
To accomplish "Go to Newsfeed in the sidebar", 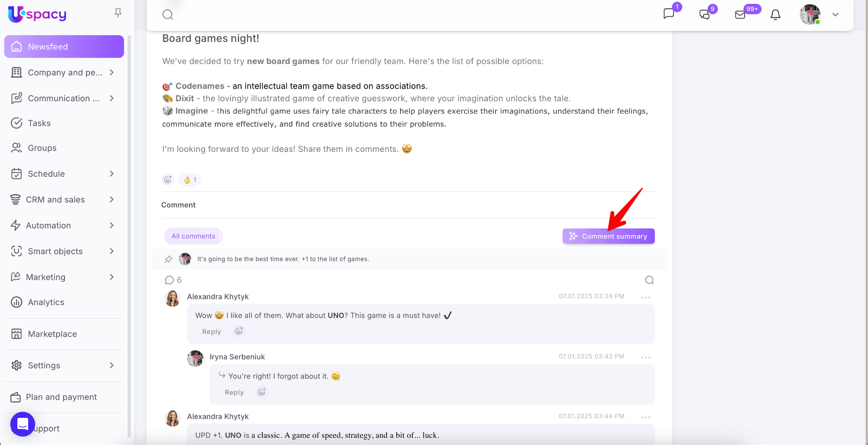I will click(x=64, y=47).
